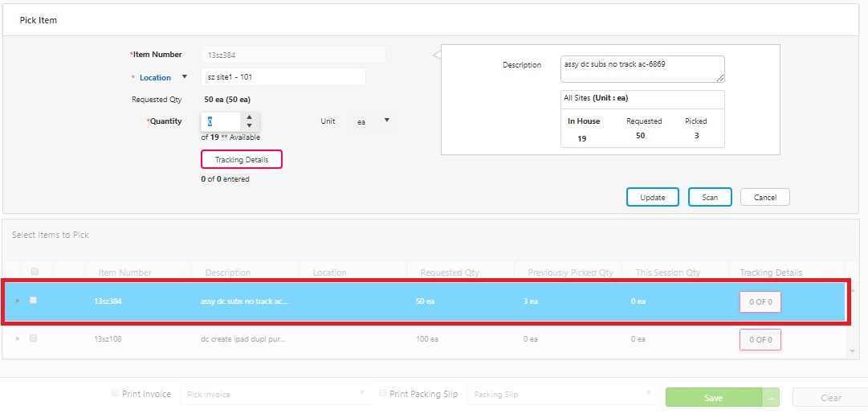Open the Location dropdown arrow

185,77
